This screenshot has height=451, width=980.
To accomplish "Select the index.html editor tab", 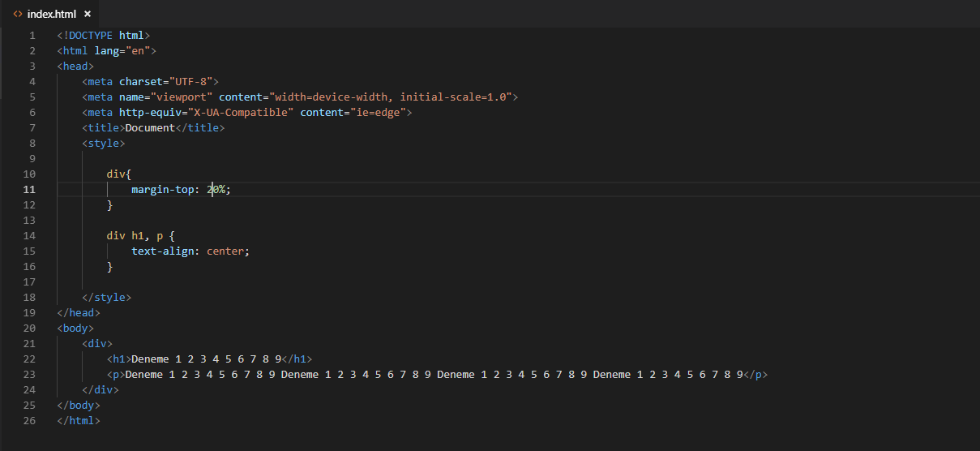I will 52,14.
